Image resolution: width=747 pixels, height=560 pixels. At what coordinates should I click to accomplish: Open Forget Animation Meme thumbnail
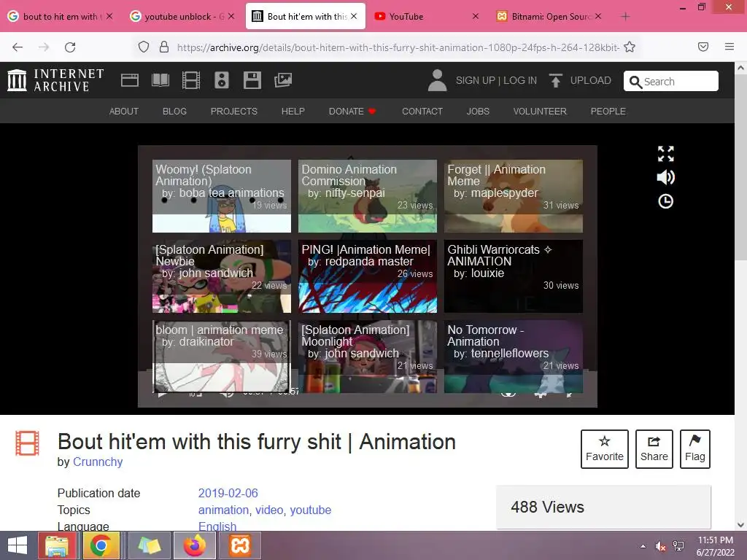pyautogui.click(x=513, y=196)
